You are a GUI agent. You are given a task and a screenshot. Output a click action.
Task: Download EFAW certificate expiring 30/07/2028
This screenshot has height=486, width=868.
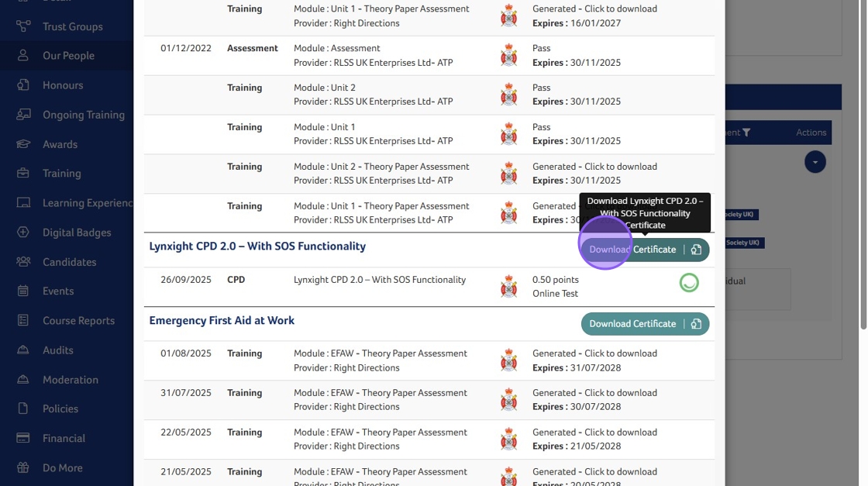(594, 393)
